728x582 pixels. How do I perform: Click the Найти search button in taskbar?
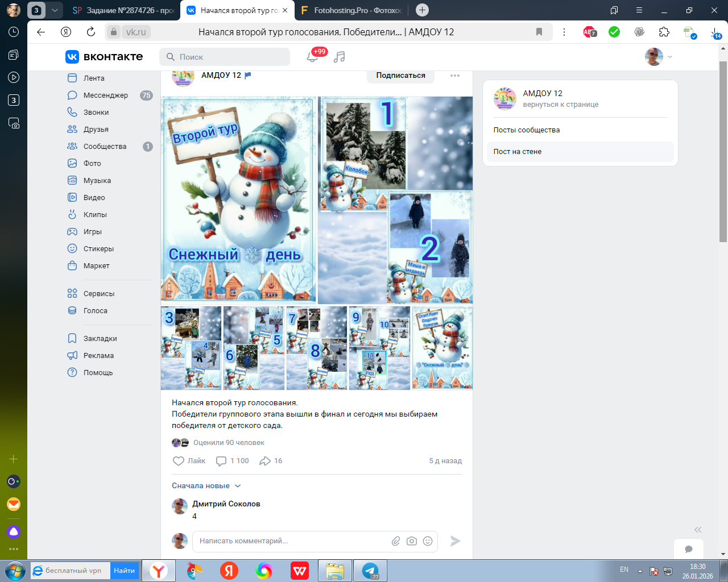[x=124, y=571]
